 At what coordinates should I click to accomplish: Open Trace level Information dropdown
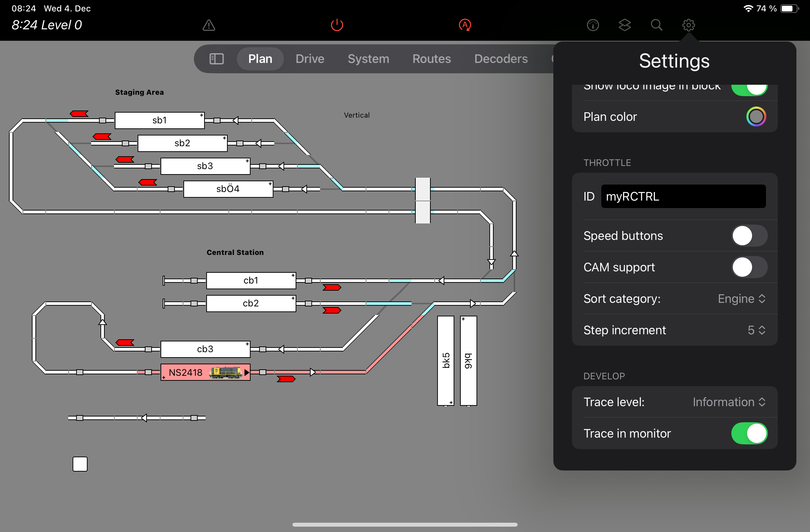tap(728, 402)
